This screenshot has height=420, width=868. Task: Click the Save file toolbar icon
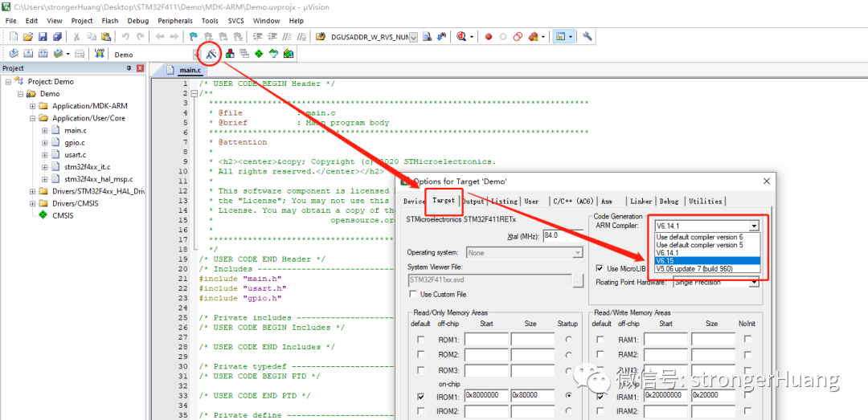43,37
